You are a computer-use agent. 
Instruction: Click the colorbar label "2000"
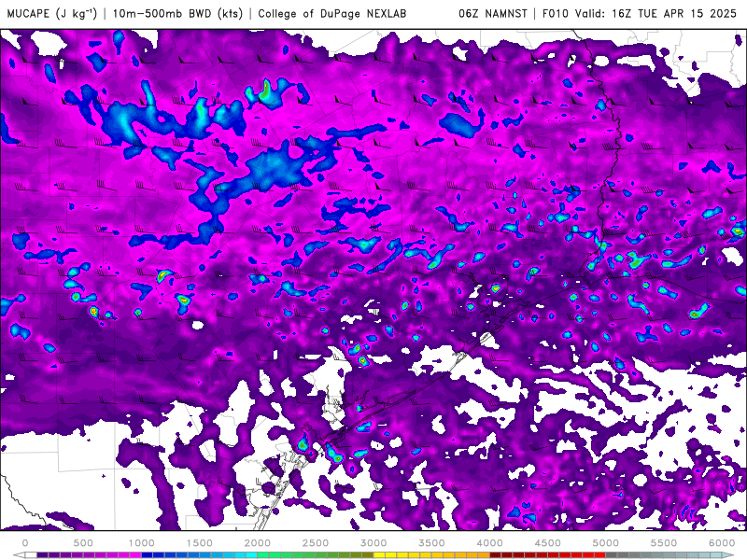(258, 543)
